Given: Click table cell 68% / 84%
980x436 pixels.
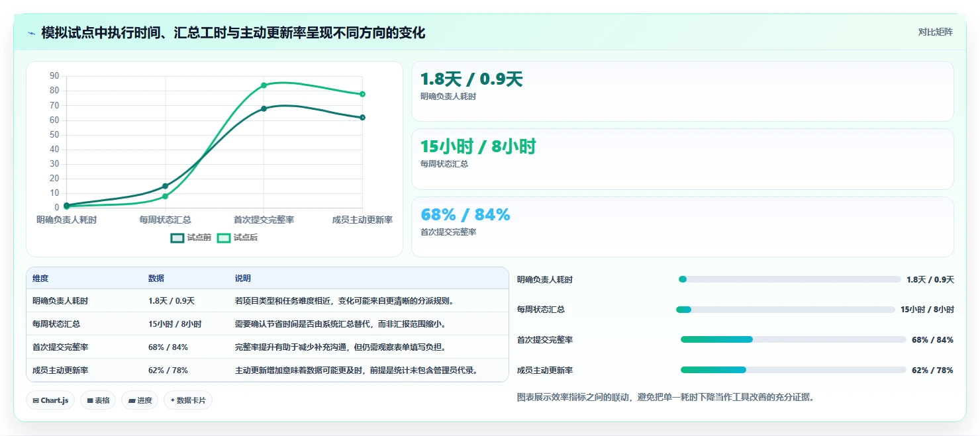Looking at the screenshot, I should pyautogui.click(x=168, y=347).
